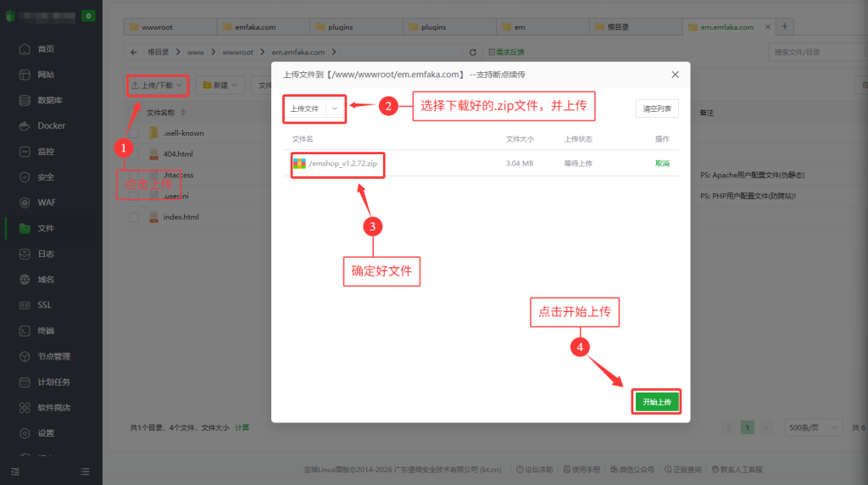This screenshot has width=868, height=485.
Task: Expand the chevron after 根目录 in path
Action: tap(178, 52)
